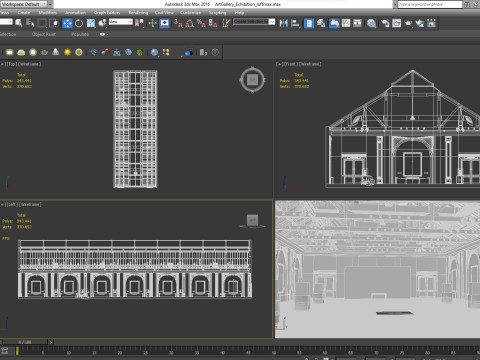Screen dimensions: 480x360
Task: Select the Rotate transform tool
Action: point(79,23)
